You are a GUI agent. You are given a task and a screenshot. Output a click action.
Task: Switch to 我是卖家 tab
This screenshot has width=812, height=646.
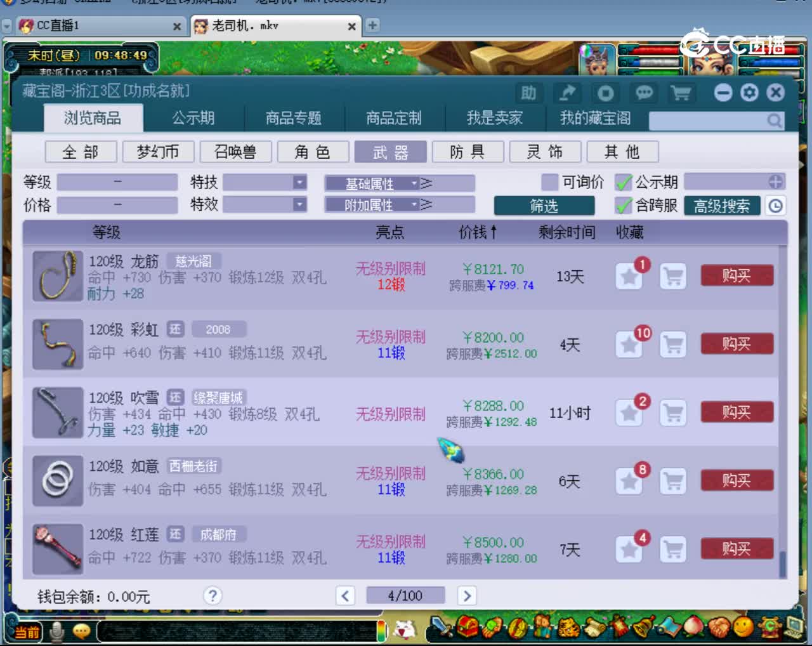click(x=495, y=118)
